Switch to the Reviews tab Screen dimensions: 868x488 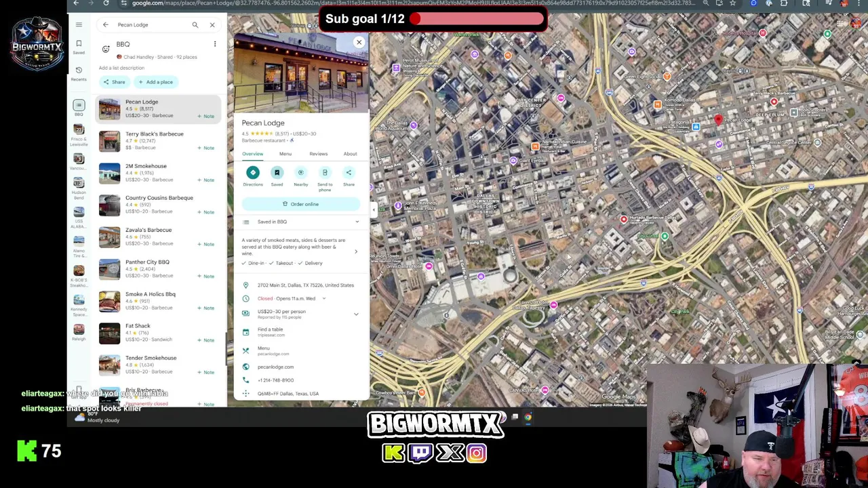[x=318, y=154]
